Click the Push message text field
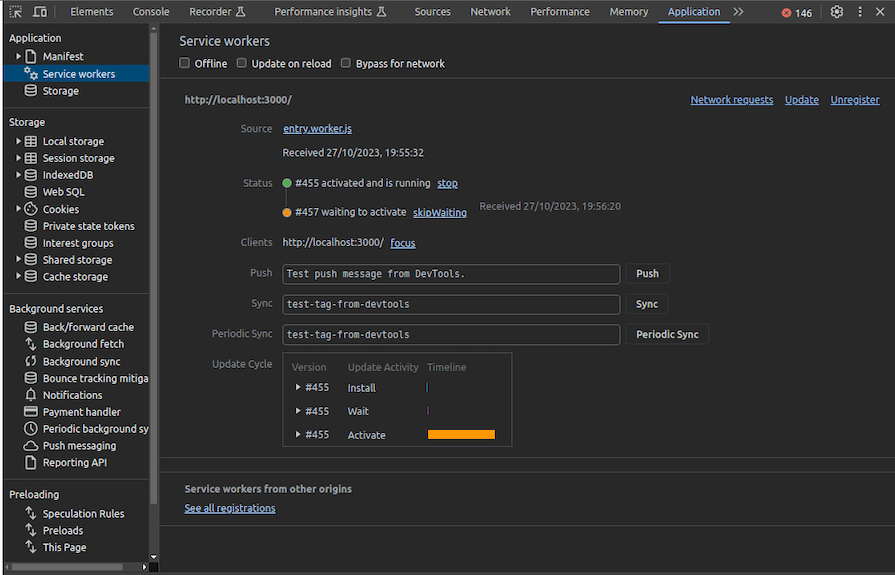The width and height of the screenshot is (895, 575). pyautogui.click(x=451, y=274)
